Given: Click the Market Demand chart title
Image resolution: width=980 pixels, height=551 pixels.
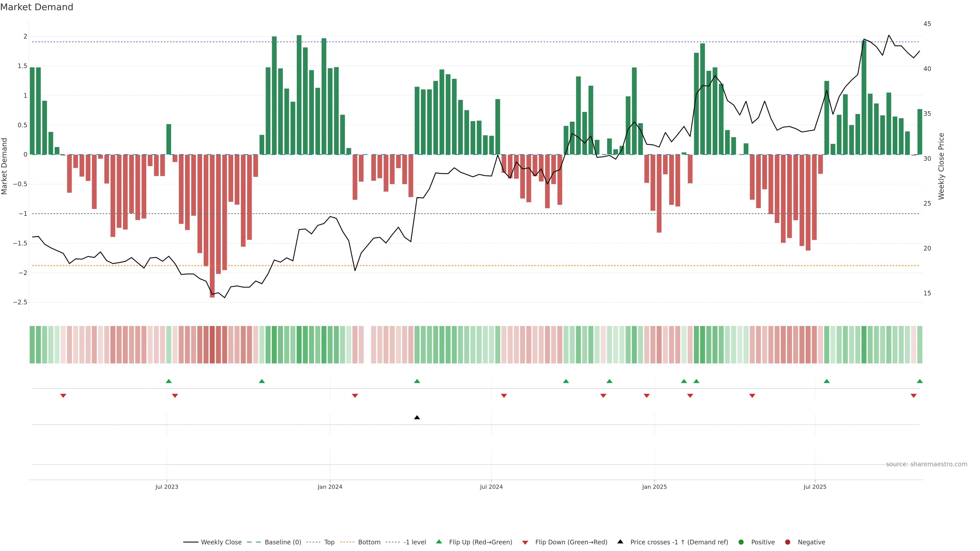Looking at the screenshot, I should [36, 7].
